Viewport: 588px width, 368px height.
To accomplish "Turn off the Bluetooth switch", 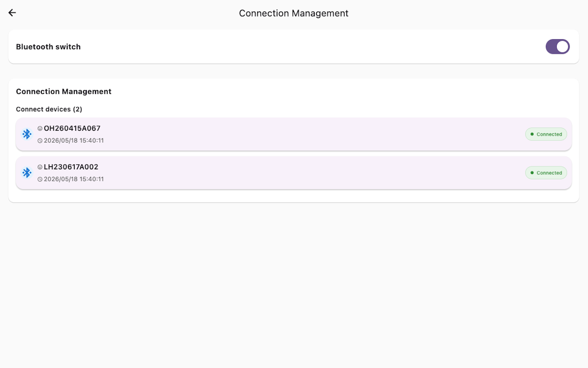I will point(558,46).
